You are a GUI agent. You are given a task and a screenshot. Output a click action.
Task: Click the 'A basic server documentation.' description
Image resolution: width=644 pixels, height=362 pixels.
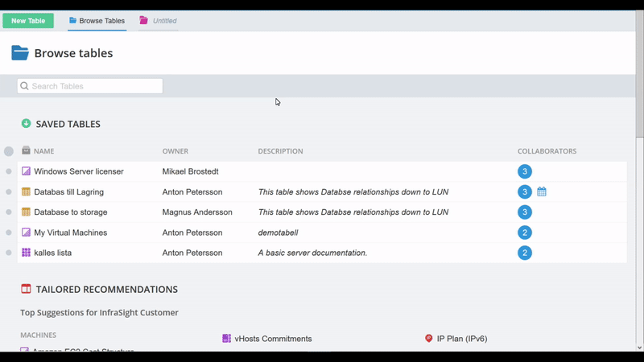point(312,253)
